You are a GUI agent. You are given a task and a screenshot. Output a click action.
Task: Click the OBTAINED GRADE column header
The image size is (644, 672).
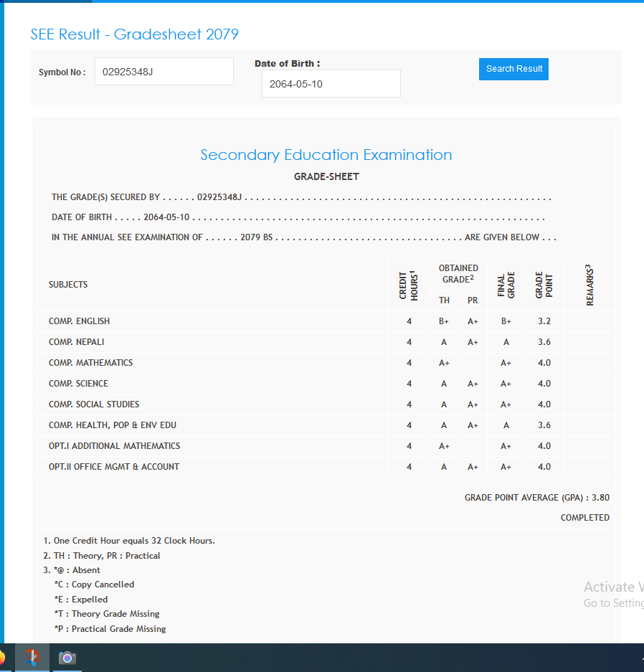coord(458,273)
